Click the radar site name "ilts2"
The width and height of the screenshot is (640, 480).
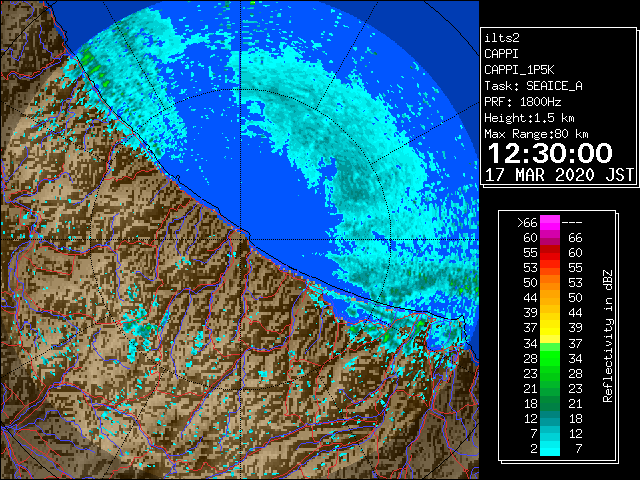[x=502, y=38]
